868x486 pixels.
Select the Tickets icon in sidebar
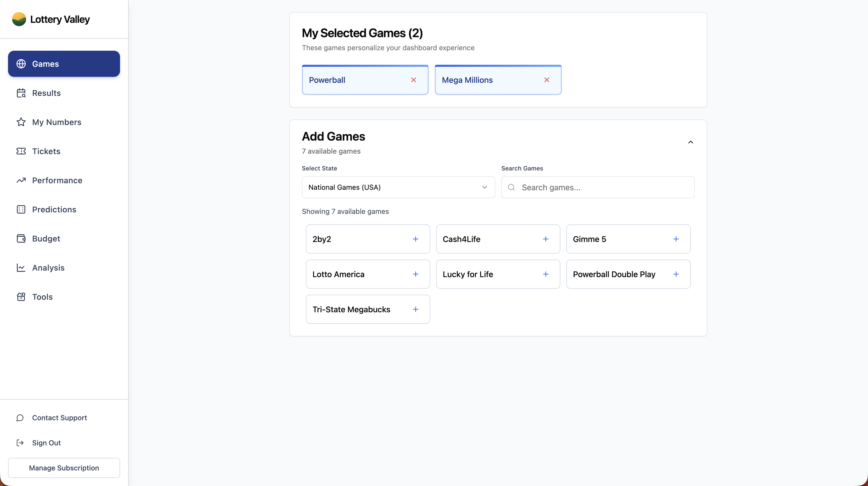point(21,151)
